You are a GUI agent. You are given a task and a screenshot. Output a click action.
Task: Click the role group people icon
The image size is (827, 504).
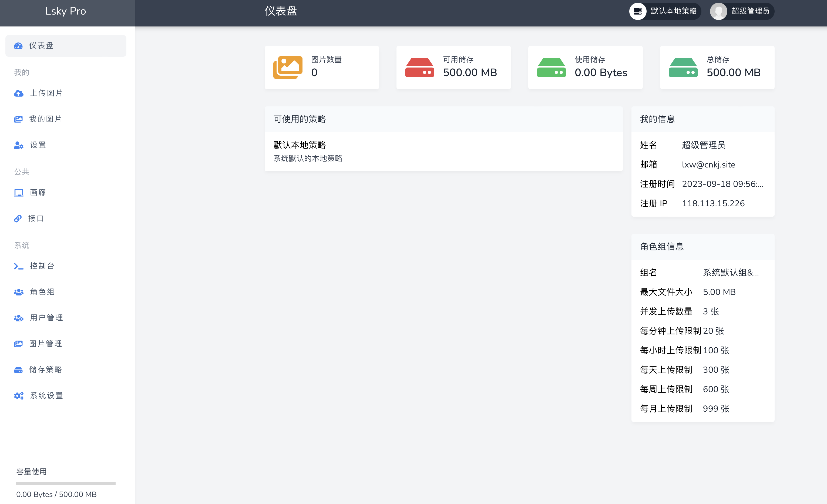click(x=18, y=292)
